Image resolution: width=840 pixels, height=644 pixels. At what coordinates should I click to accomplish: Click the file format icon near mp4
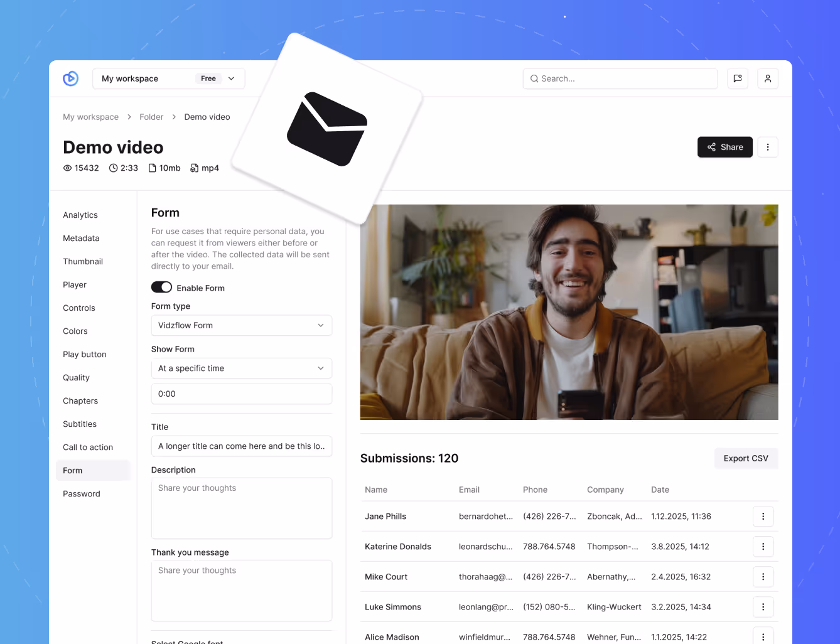[x=195, y=168]
